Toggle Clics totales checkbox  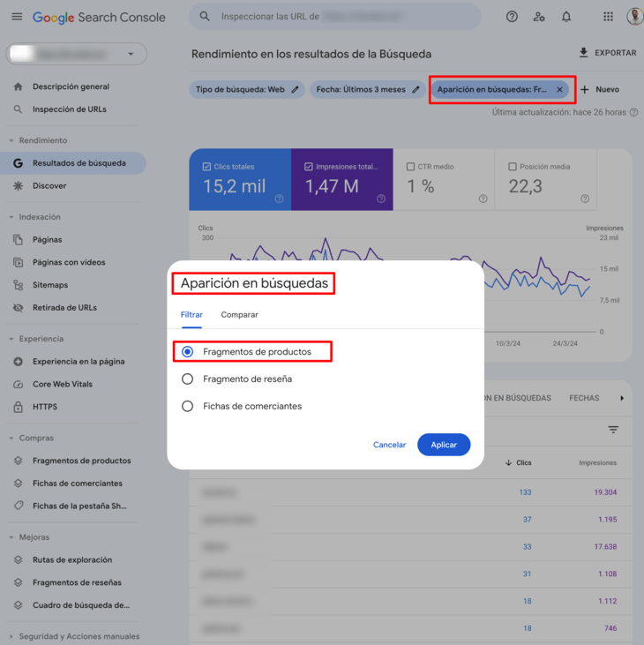point(206,167)
